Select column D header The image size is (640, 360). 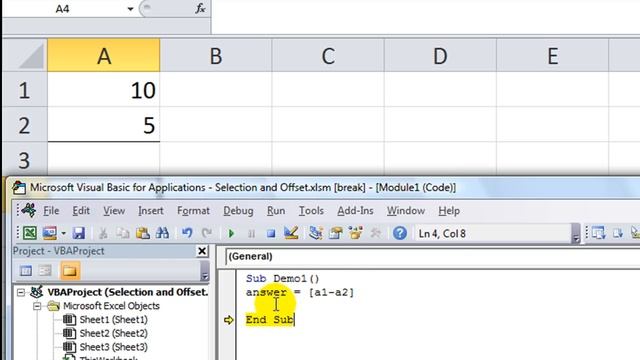click(x=440, y=56)
